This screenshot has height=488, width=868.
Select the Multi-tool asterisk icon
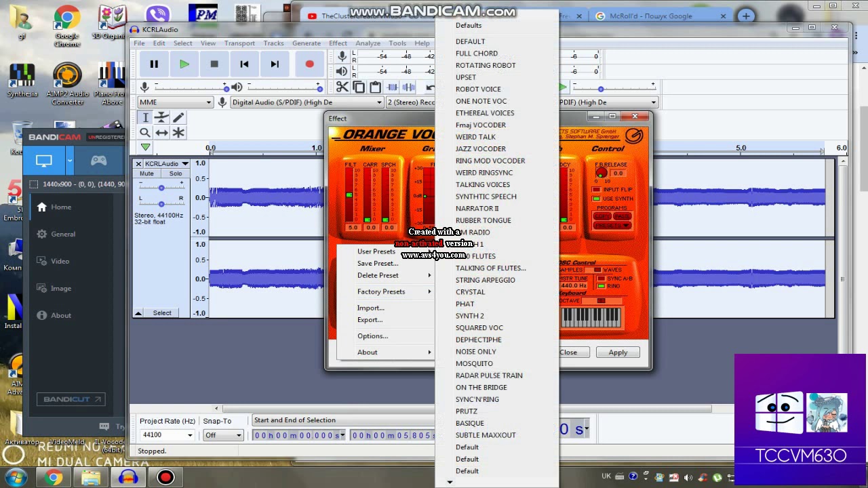tap(178, 133)
